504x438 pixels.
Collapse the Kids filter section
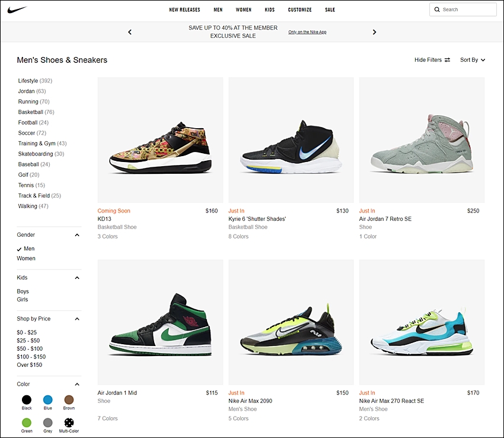point(77,278)
